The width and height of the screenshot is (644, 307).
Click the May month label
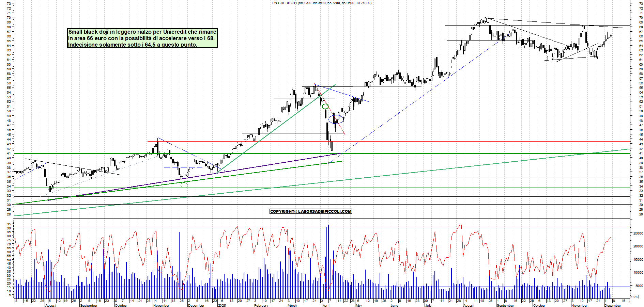click(358, 305)
